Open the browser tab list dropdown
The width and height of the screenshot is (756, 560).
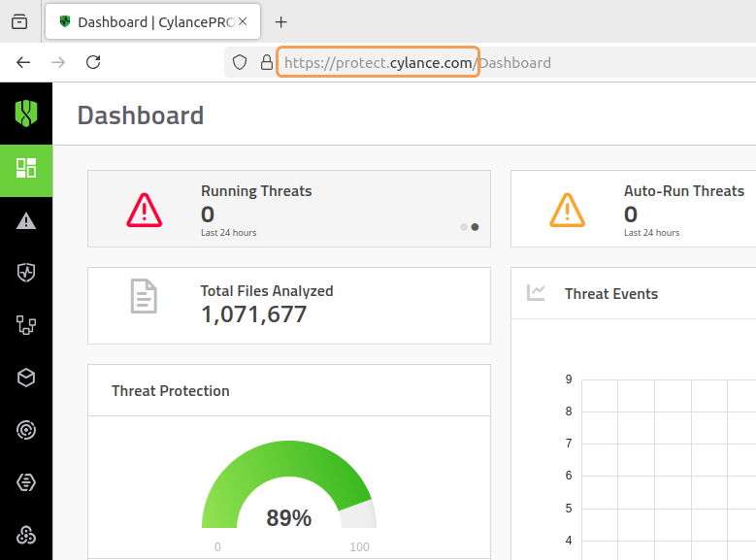click(19, 21)
